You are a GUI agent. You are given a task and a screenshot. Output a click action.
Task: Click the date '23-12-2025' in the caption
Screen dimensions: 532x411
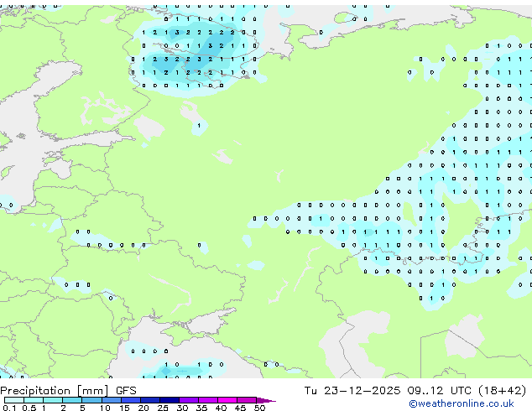[362, 391]
